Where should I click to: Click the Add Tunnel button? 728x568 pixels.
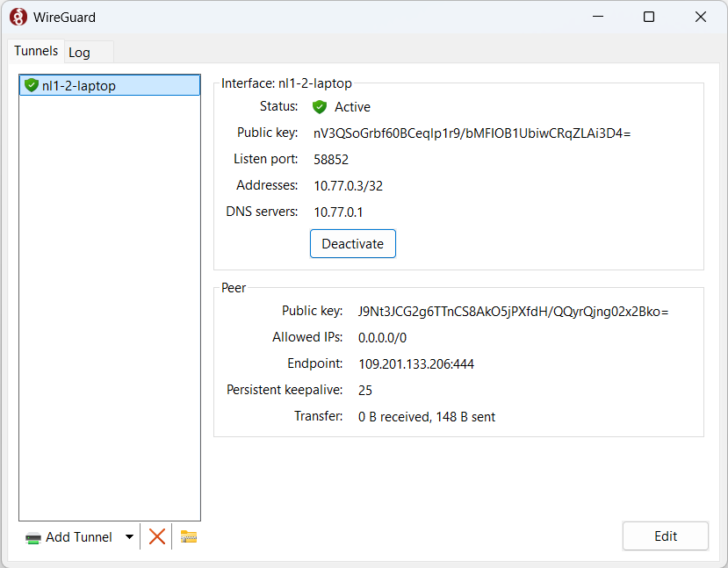tap(70, 537)
